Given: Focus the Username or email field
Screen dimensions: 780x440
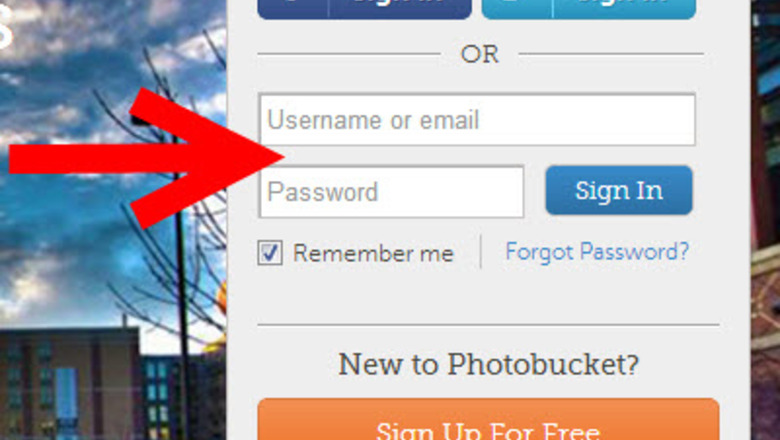Looking at the screenshot, I should pos(477,119).
